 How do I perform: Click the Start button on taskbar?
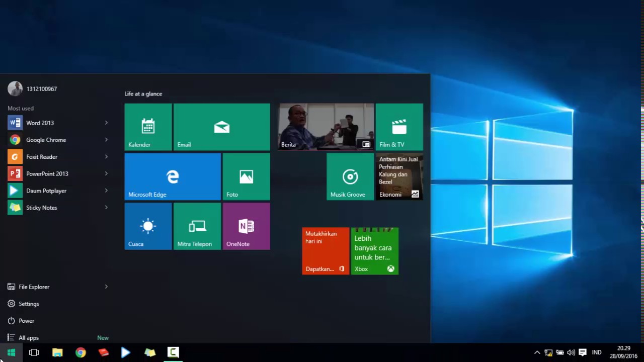click(x=11, y=352)
